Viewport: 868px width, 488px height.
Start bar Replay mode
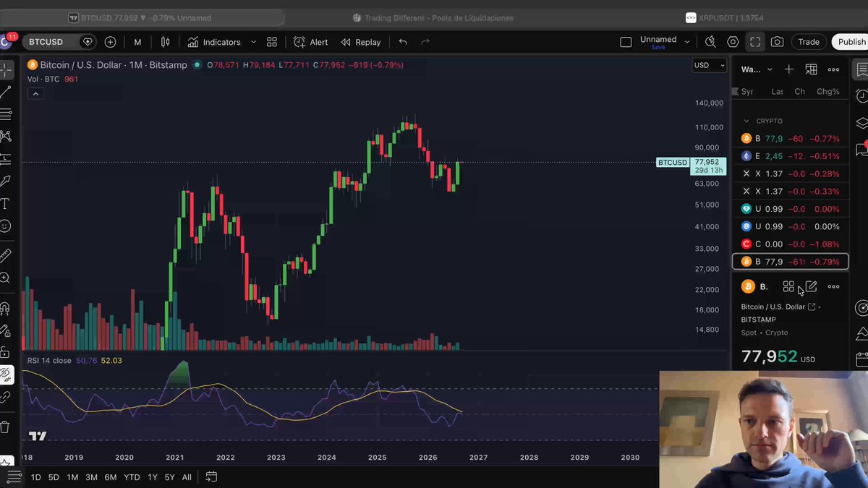click(x=361, y=42)
